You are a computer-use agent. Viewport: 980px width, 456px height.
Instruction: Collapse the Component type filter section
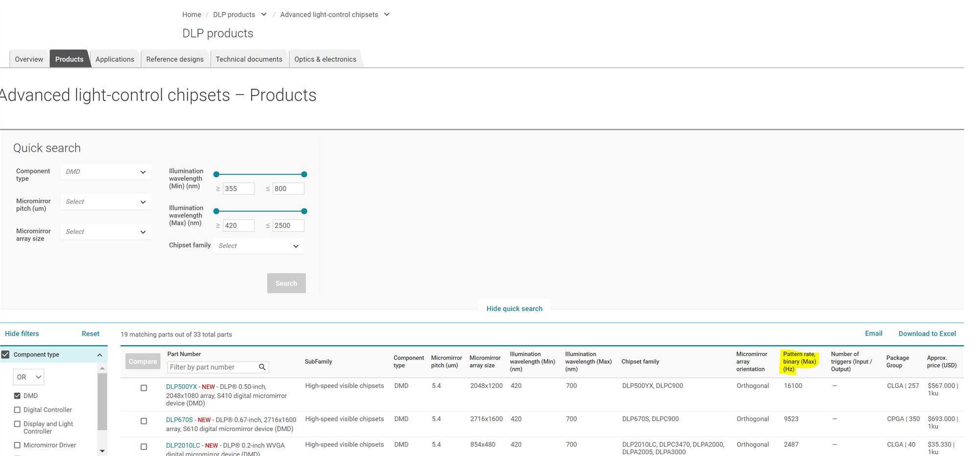click(x=99, y=355)
